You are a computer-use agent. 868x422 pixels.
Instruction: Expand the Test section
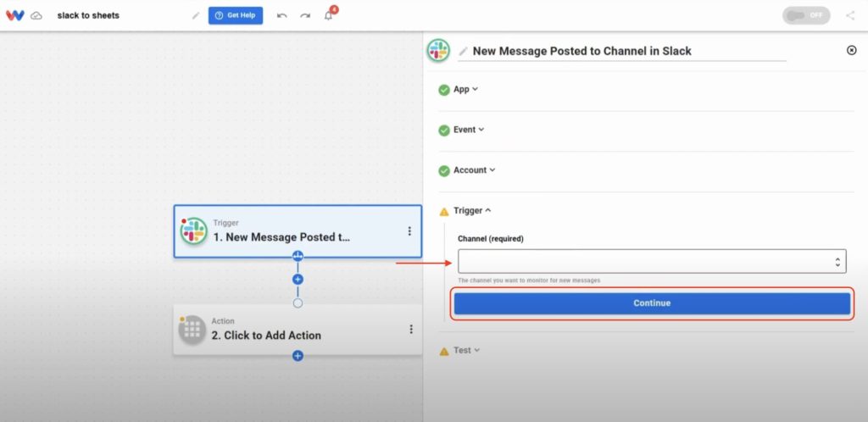point(467,350)
